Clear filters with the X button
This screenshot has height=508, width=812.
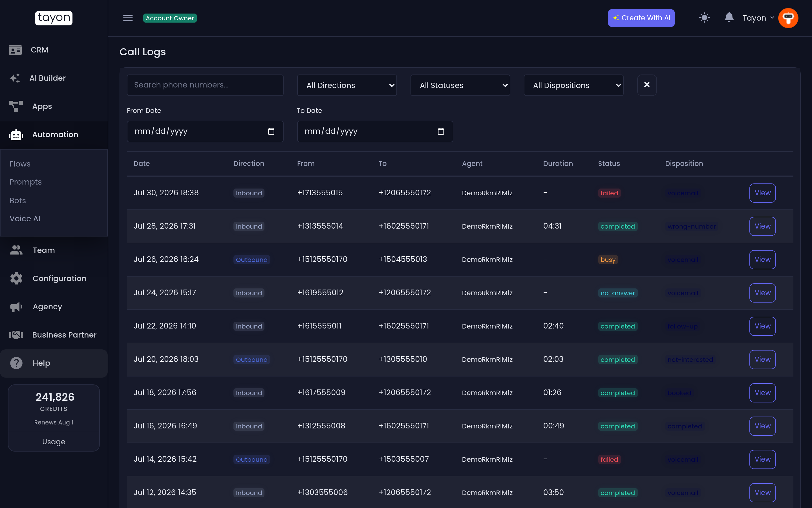[x=646, y=85]
